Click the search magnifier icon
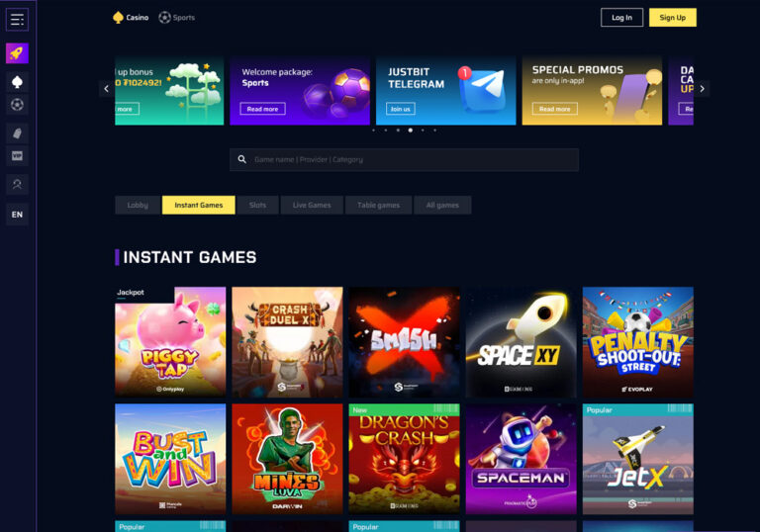Image resolution: width=760 pixels, height=532 pixels. point(241,159)
